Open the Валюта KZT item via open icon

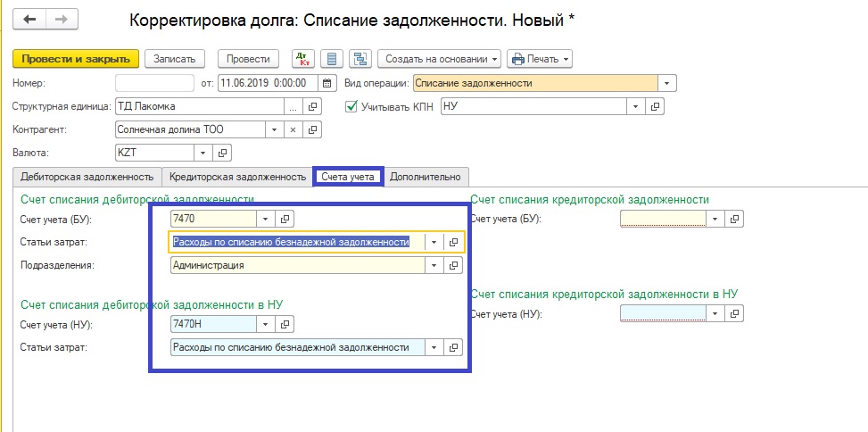tap(223, 152)
